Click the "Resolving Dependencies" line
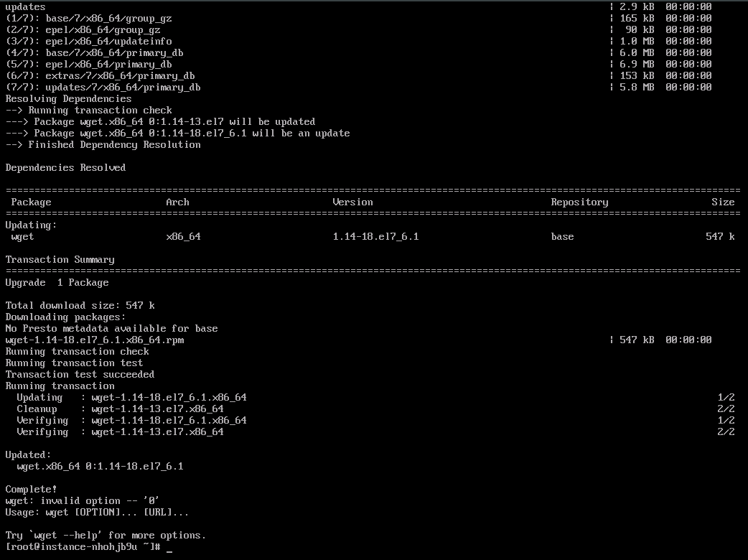 click(x=69, y=99)
